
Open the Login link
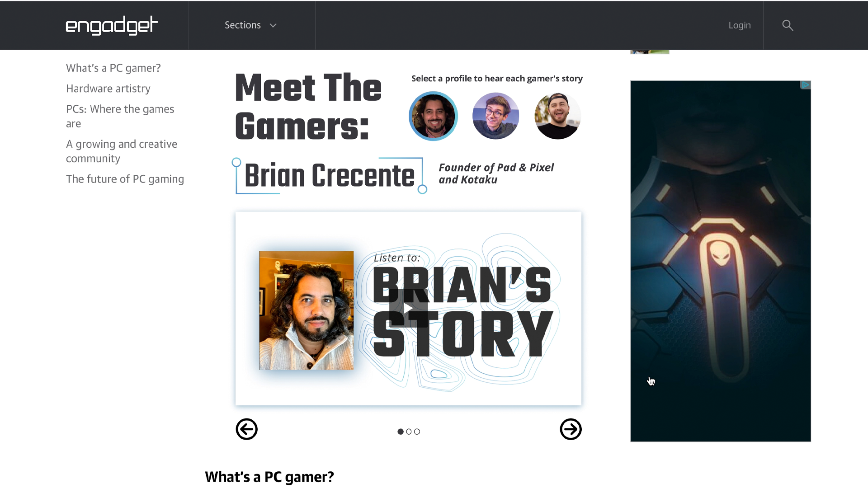click(x=740, y=25)
